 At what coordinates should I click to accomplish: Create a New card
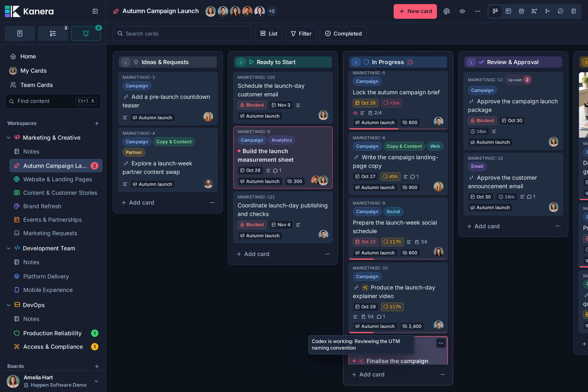pyautogui.click(x=415, y=11)
